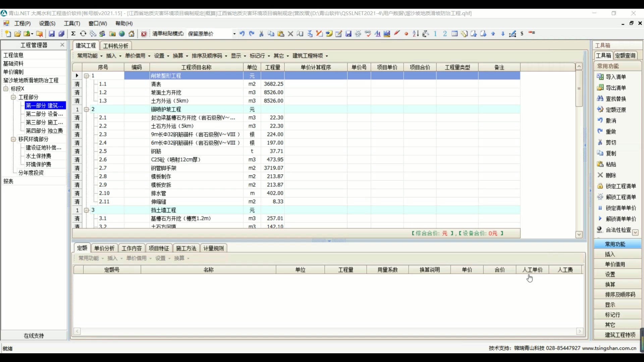This screenshot has height=362, width=644.
Task: Click the Sigma summation toolbar icon
Action: 73,34
